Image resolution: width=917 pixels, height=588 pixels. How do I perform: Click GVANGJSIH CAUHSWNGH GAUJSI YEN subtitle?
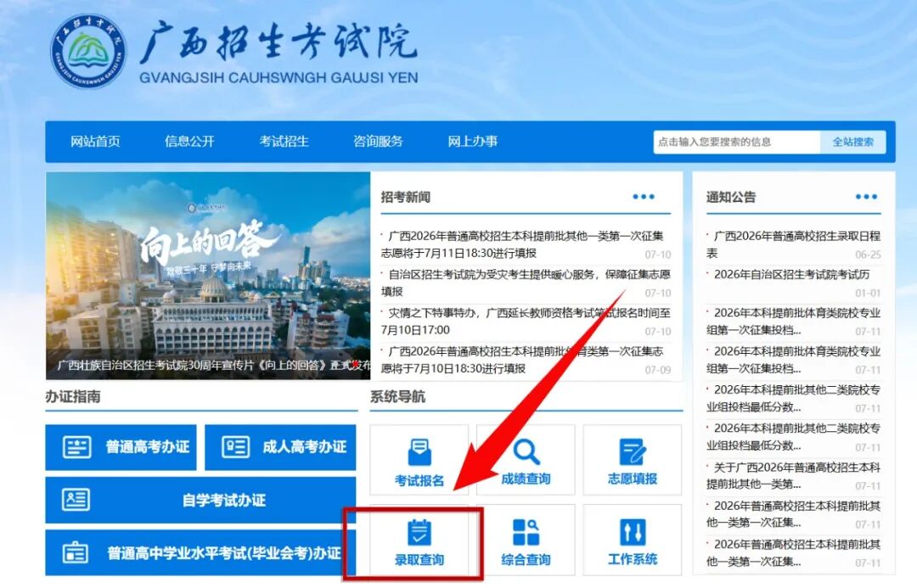[278, 78]
